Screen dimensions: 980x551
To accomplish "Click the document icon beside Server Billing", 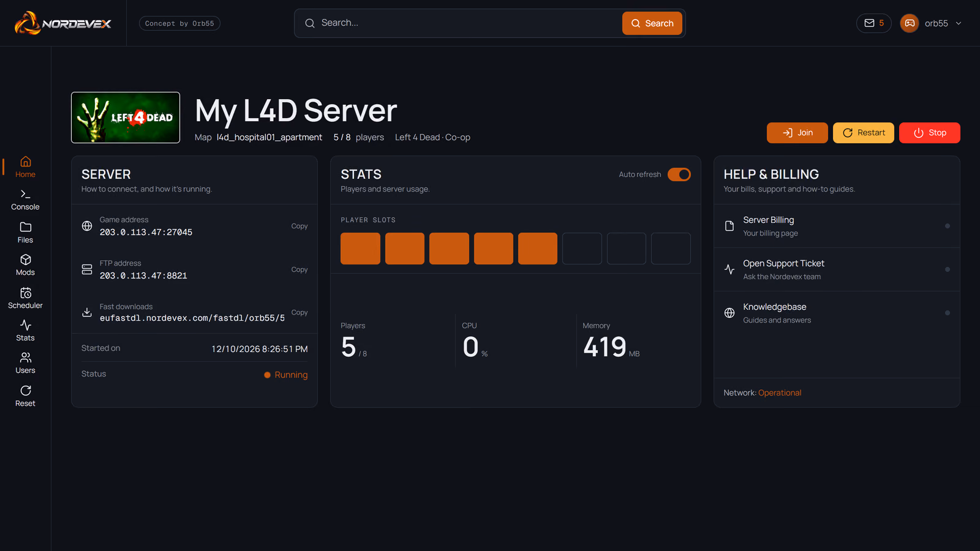I will (729, 226).
